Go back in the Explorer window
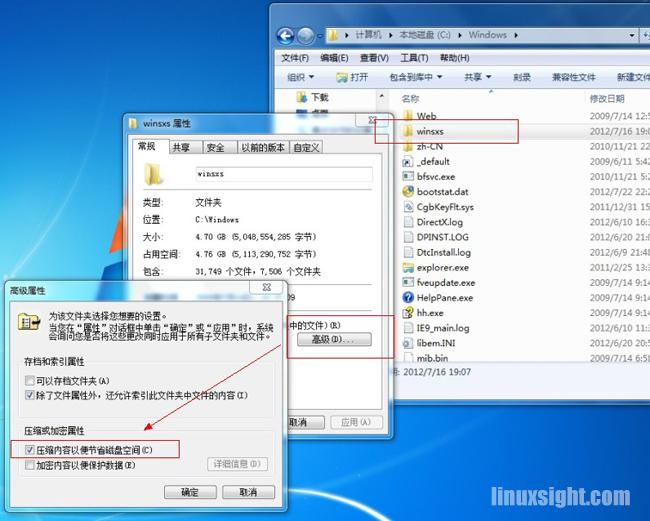Screen dimensions: 650x521 (x=285, y=36)
